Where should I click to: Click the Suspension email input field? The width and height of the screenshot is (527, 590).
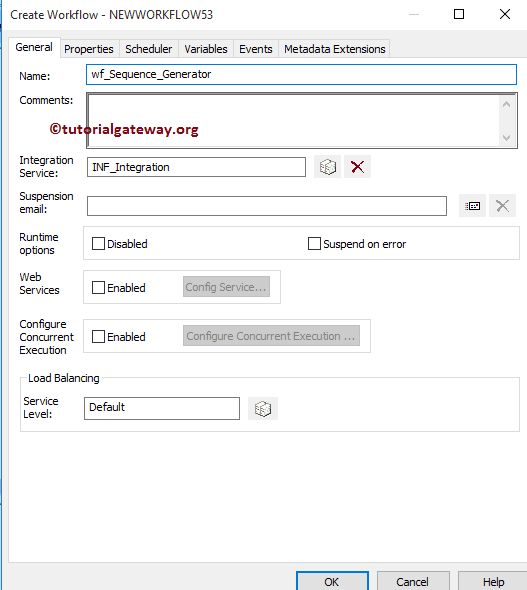[267, 206]
